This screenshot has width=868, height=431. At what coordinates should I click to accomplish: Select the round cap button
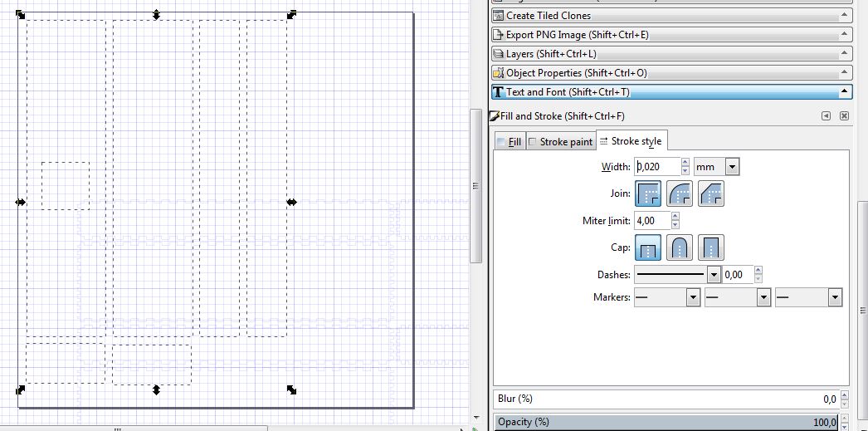(x=680, y=247)
